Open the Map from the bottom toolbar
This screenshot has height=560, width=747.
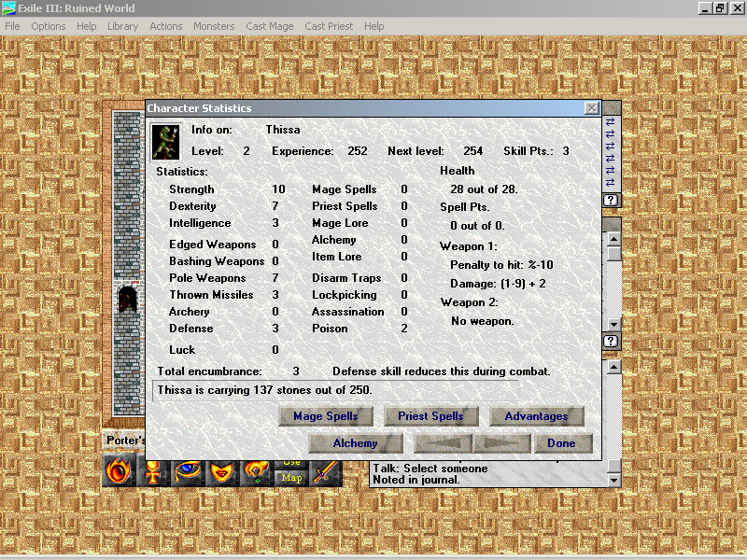[291, 478]
